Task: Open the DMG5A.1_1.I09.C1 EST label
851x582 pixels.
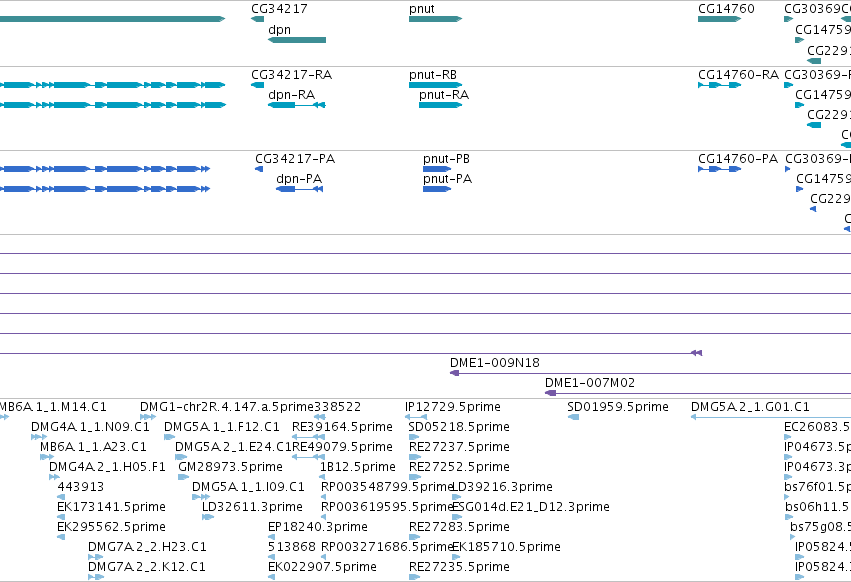Action: tap(248, 486)
